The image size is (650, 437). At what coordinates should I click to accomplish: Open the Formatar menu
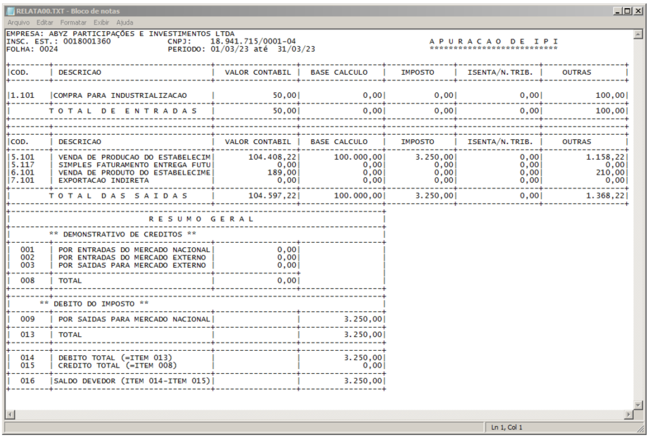tap(73, 22)
